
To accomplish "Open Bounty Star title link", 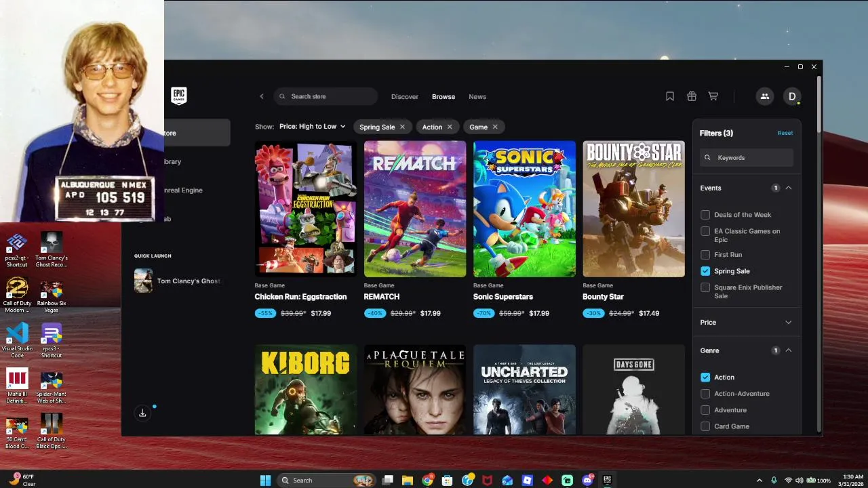I will tap(603, 297).
